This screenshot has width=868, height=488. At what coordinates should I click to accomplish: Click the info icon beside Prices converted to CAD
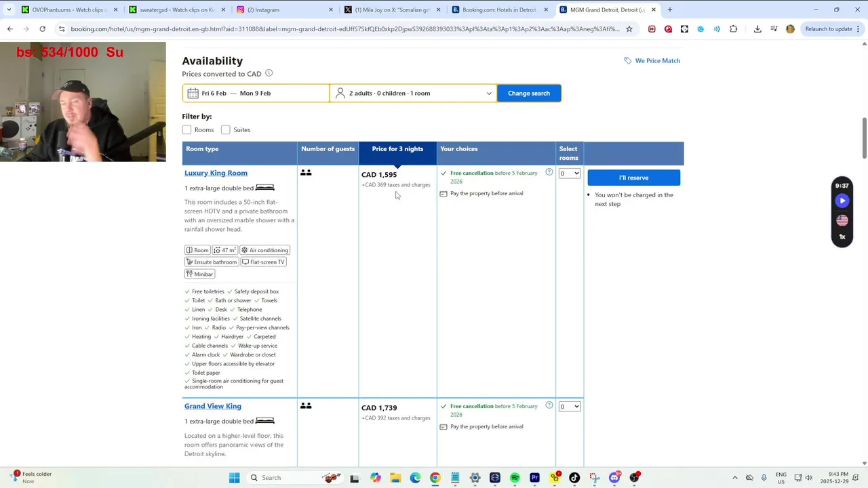point(269,73)
